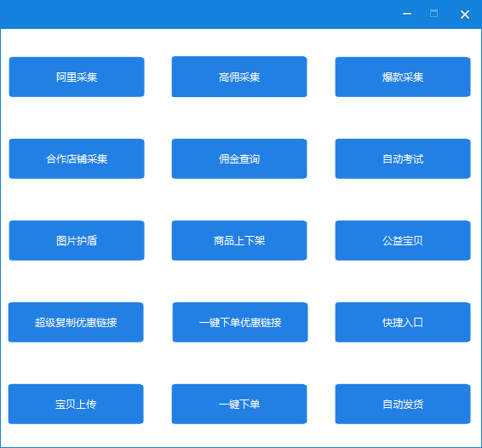Open the 快捷入口 shortcuts
Image resolution: width=482 pixels, height=448 pixels.
click(403, 322)
